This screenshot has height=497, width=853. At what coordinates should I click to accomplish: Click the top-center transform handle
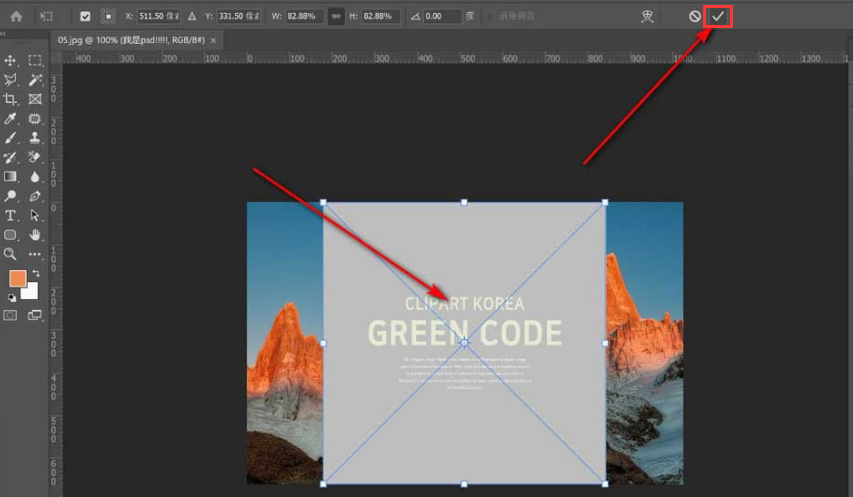coord(464,202)
